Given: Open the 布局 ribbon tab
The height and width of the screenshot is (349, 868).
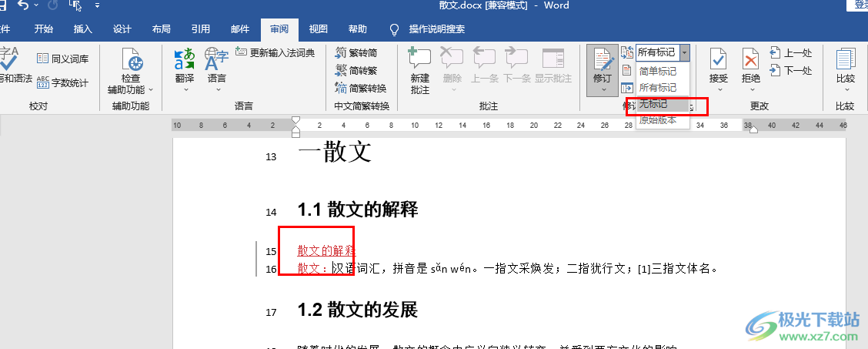Looking at the screenshot, I should tap(161, 29).
